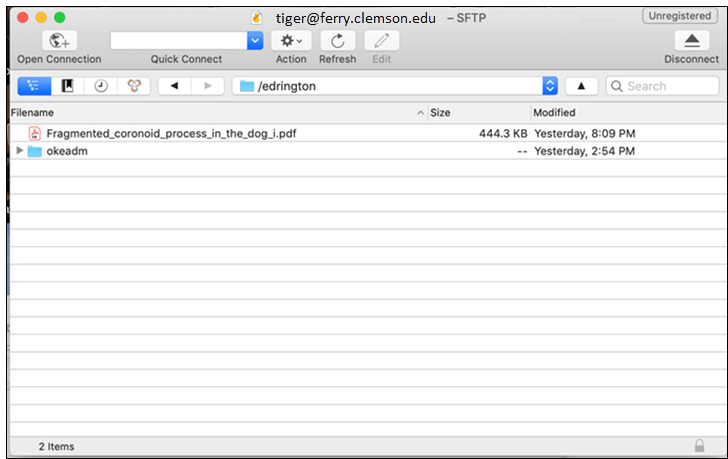
Task: Open the /edrington path dropdown
Action: 550,86
